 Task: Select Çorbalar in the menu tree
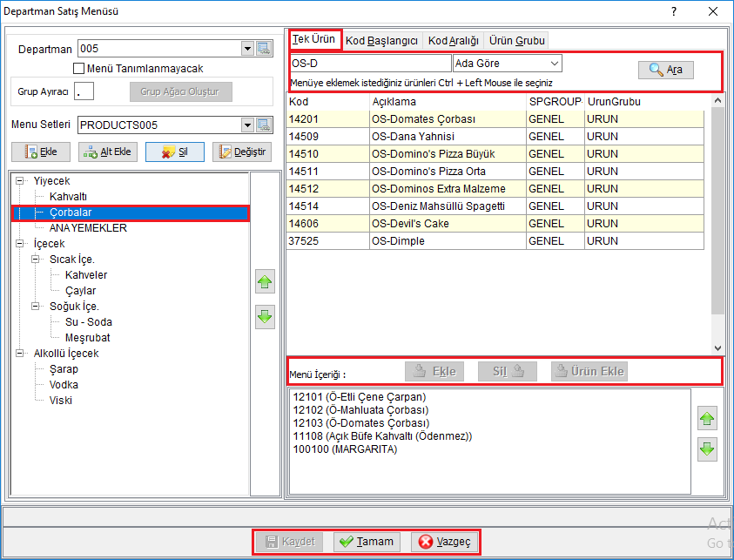(x=71, y=213)
